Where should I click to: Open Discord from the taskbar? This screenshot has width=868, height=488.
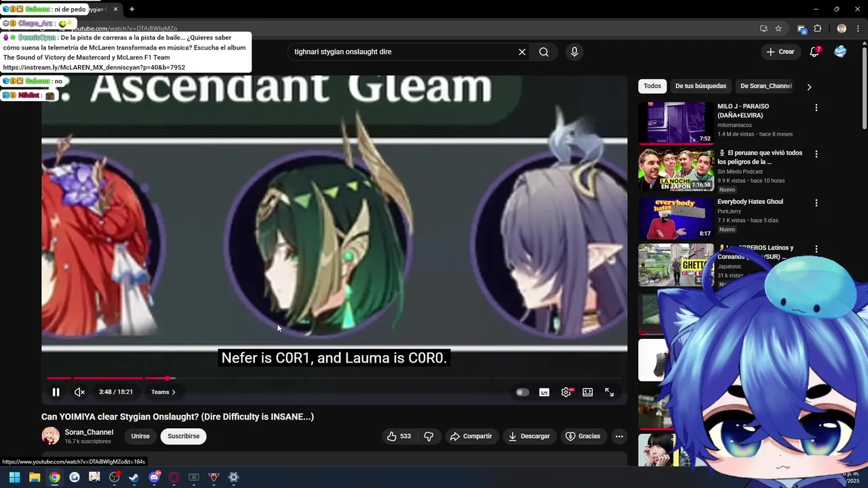pyautogui.click(x=154, y=477)
